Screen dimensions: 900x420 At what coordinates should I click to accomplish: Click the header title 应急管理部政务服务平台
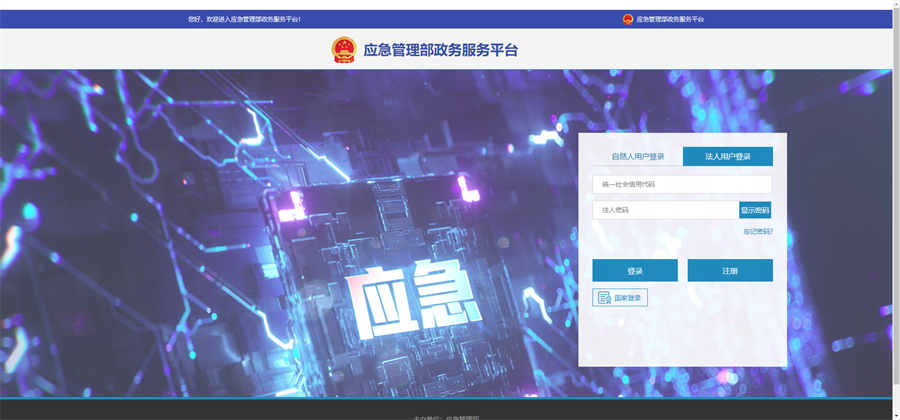tap(440, 50)
